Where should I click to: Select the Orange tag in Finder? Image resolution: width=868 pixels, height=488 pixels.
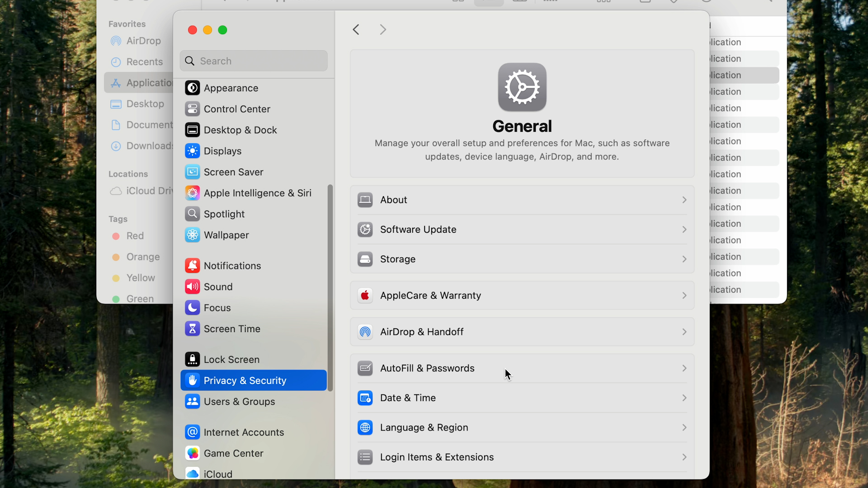pyautogui.click(x=136, y=257)
